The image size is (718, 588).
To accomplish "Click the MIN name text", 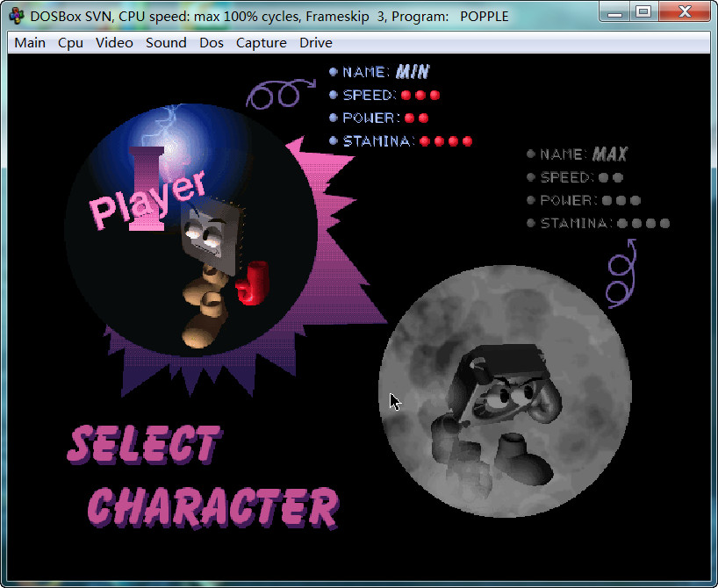I will point(413,71).
